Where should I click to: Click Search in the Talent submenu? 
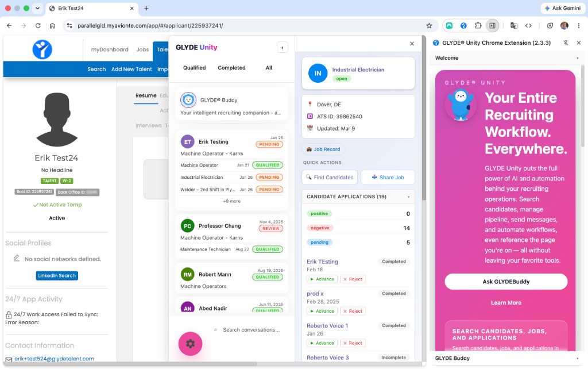[x=96, y=69]
